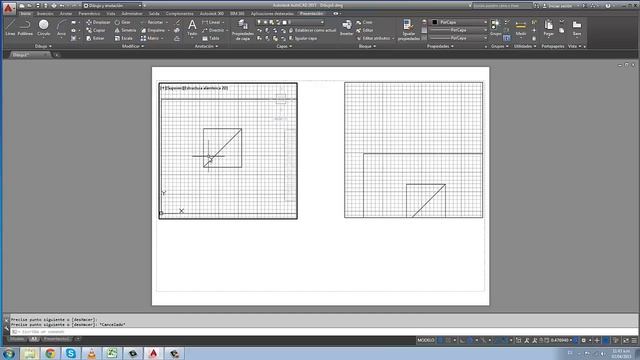Click Igualar propiedades icon
Image resolution: width=640 pixels, height=360 pixels.
coord(408,29)
